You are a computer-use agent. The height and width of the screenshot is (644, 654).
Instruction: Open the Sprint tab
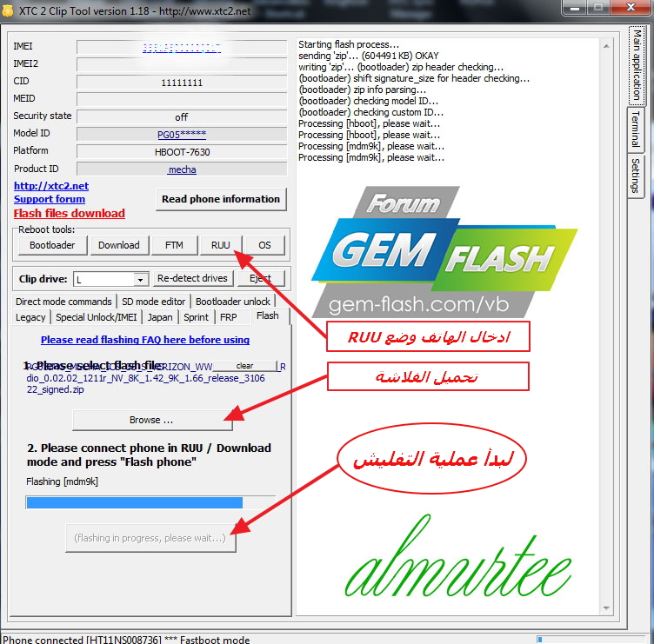196,317
